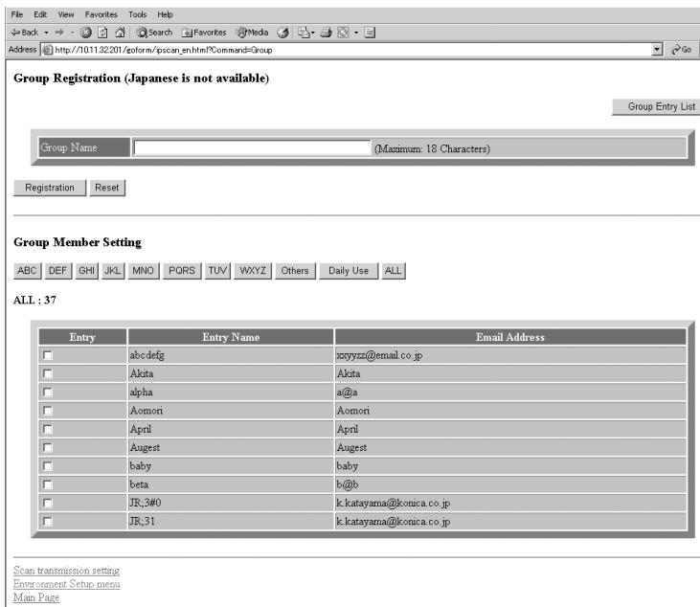Click the Reset button
The width and height of the screenshot is (700, 607).
point(107,188)
